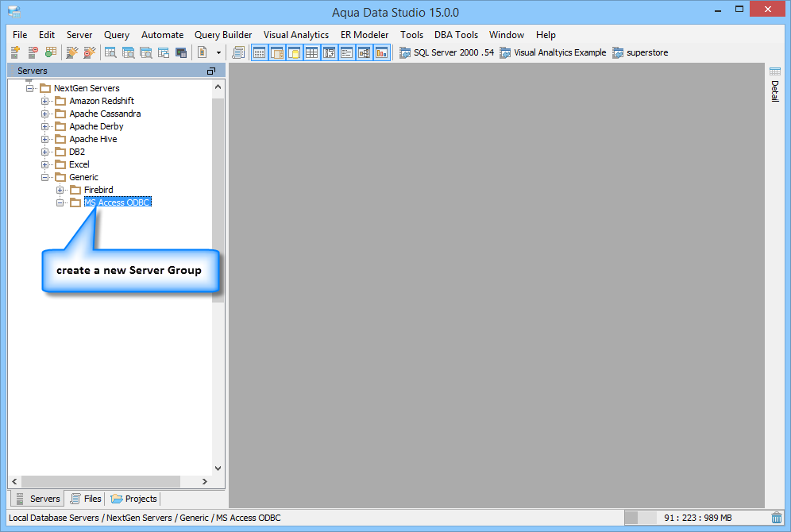Open the Server menu
Viewport: 791px width, 532px height.
tap(79, 35)
